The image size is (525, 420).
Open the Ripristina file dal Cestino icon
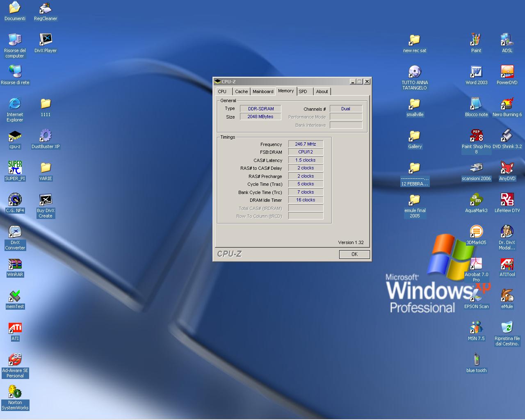507,333
